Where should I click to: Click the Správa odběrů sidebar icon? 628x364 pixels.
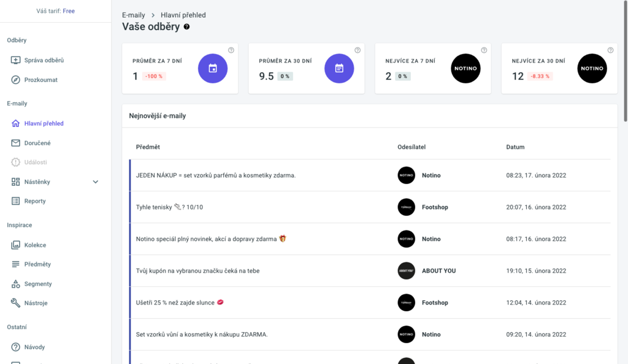click(x=15, y=61)
